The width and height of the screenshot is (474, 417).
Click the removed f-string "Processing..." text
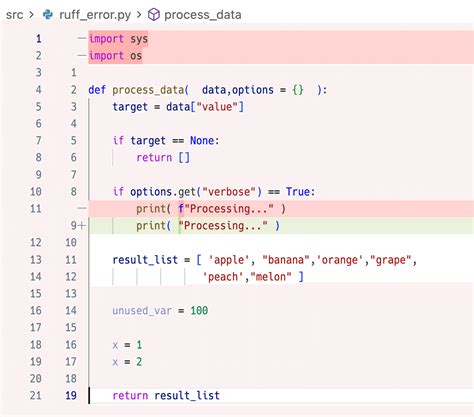[x=226, y=209]
